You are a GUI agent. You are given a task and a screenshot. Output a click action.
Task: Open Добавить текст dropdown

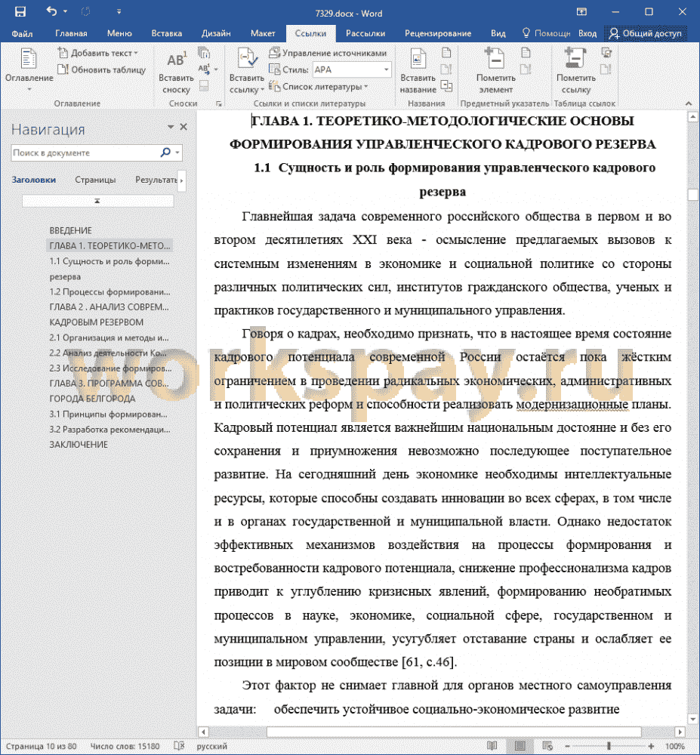click(97, 53)
